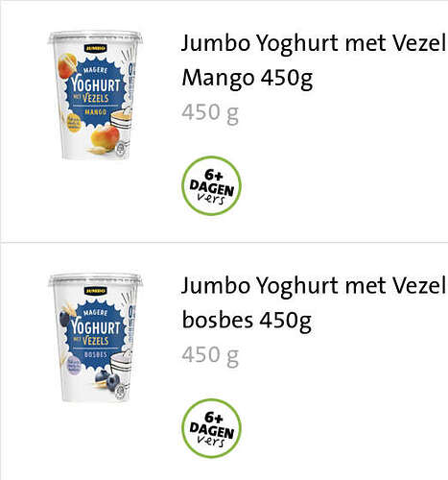Click the grey 450 g weight under bosbes
The width and height of the screenshot is (448, 480).
point(210,355)
